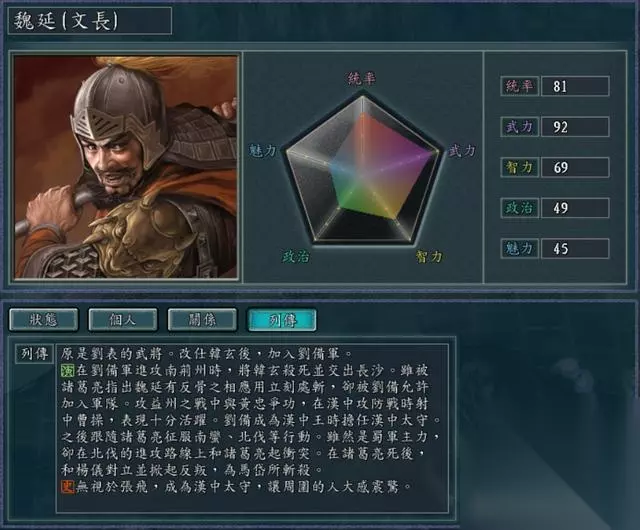Screen dimensions: 640x530
Task: Click the 智力 stat label box
Action: 520,167
